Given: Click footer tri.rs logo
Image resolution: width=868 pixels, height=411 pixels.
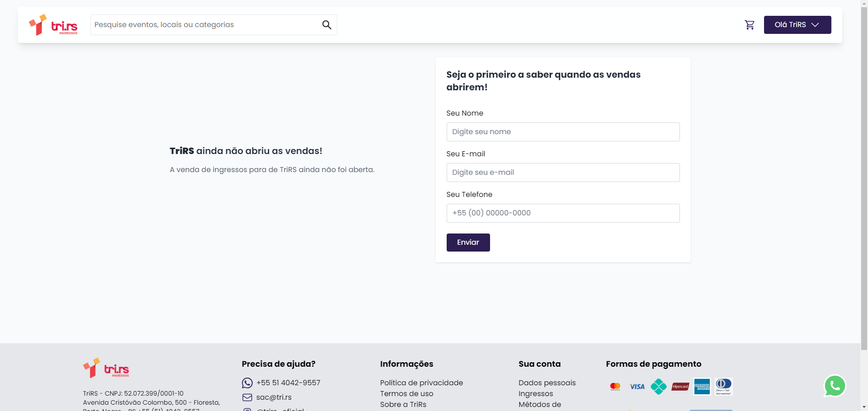Looking at the screenshot, I should [106, 368].
